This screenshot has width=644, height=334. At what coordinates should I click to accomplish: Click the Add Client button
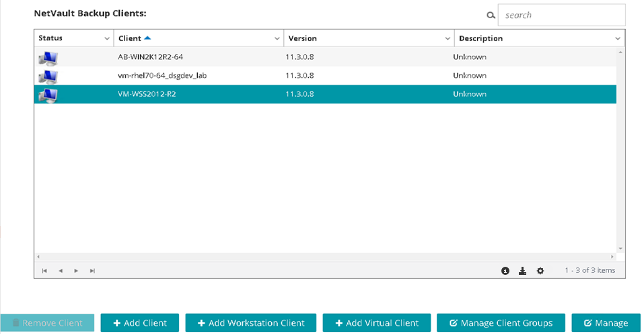pos(140,323)
